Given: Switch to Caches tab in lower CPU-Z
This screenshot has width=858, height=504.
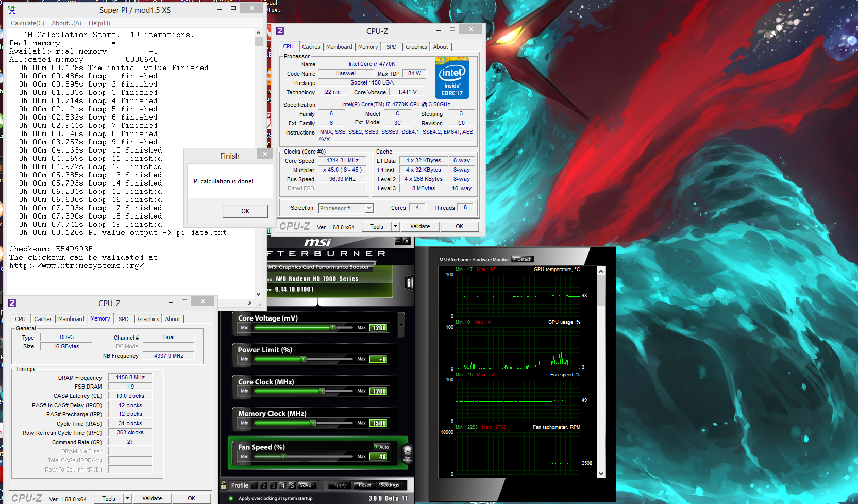Looking at the screenshot, I should [43, 319].
